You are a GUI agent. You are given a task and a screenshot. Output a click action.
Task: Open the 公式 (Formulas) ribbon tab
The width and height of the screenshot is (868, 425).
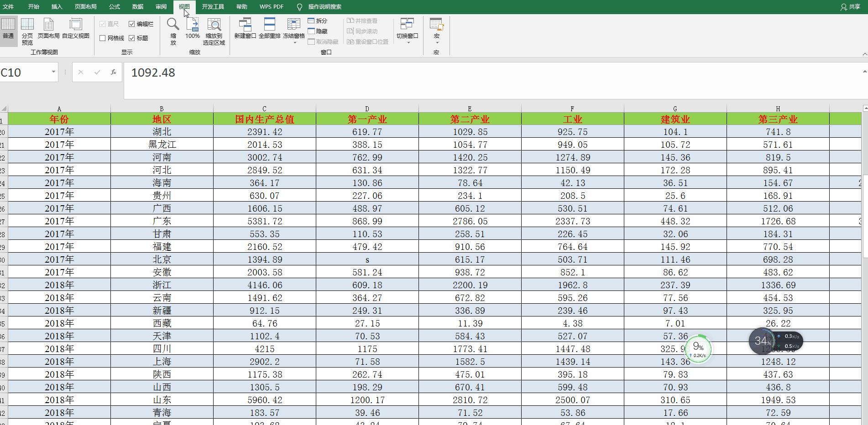click(x=114, y=7)
